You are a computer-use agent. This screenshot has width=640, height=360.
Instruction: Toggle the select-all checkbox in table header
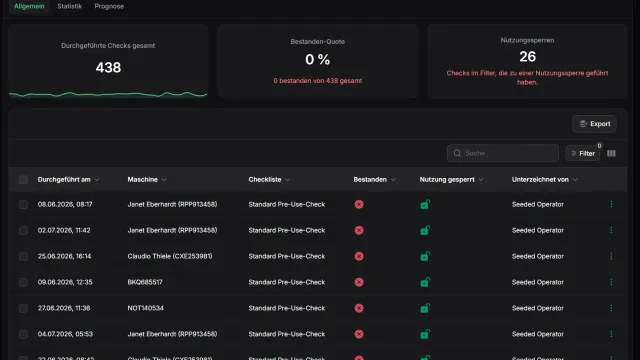23,180
